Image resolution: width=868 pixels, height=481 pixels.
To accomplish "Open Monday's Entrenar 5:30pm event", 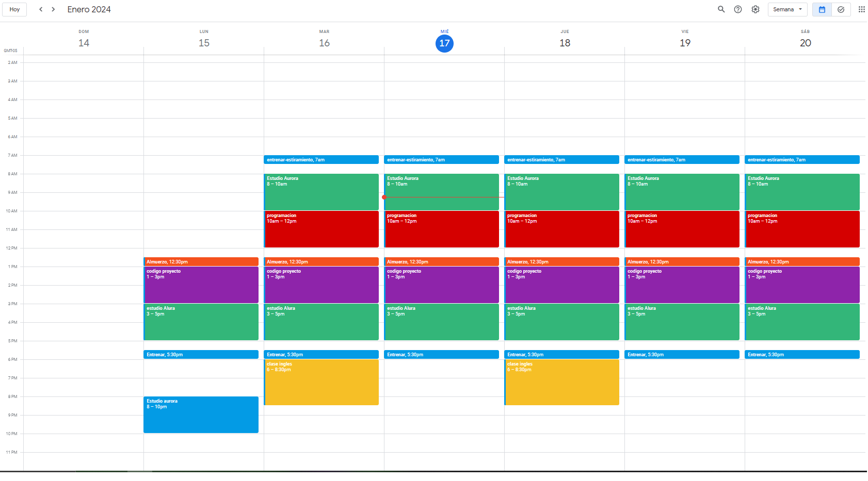I will point(201,355).
